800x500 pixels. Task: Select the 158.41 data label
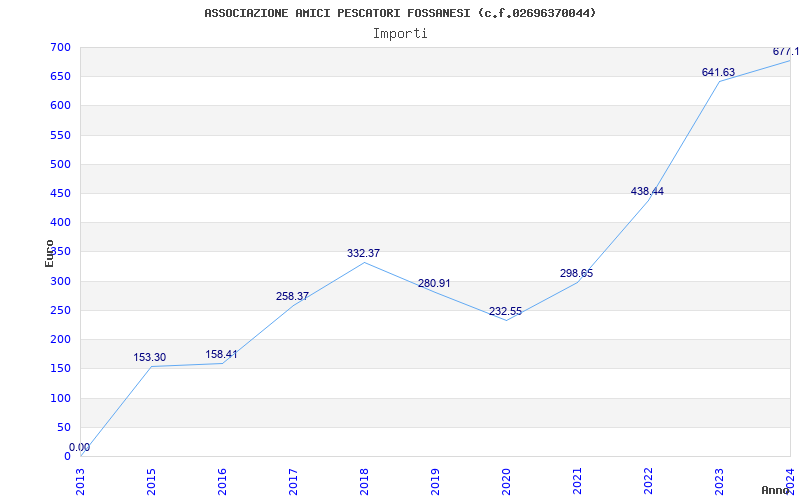pyautogui.click(x=221, y=354)
